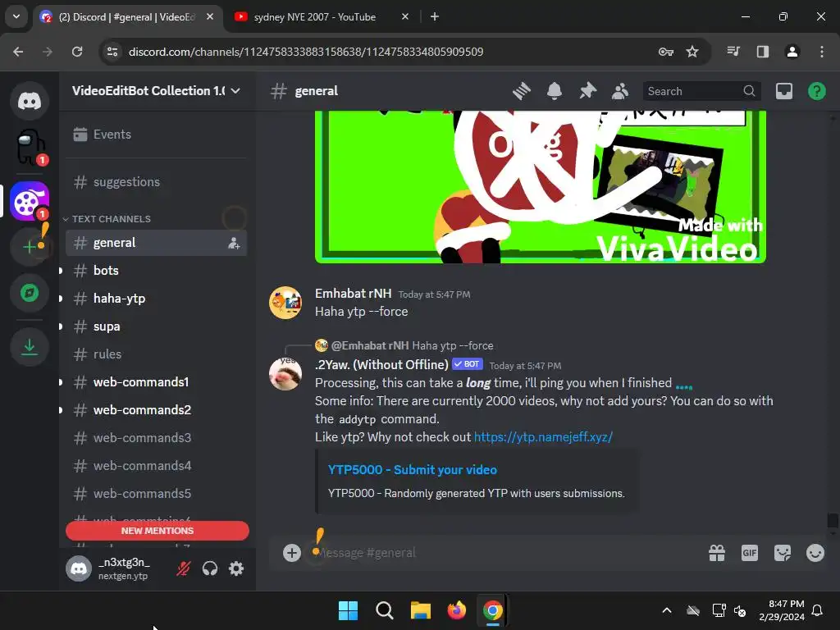Open the supa channel
The height and width of the screenshot is (630, 840).
click(x=156, y=326)
